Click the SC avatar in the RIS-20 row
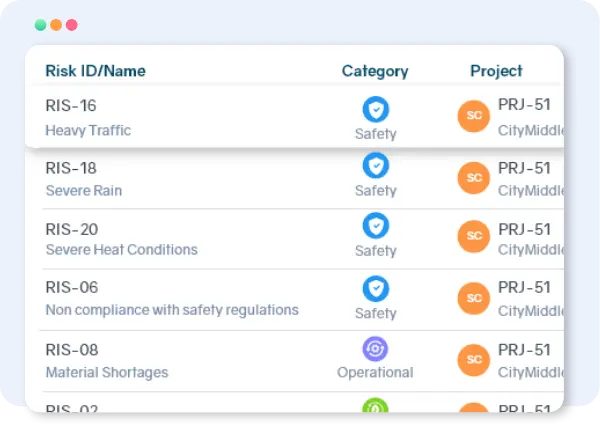The height and width of the screenshot is (431, 600). 473,237
